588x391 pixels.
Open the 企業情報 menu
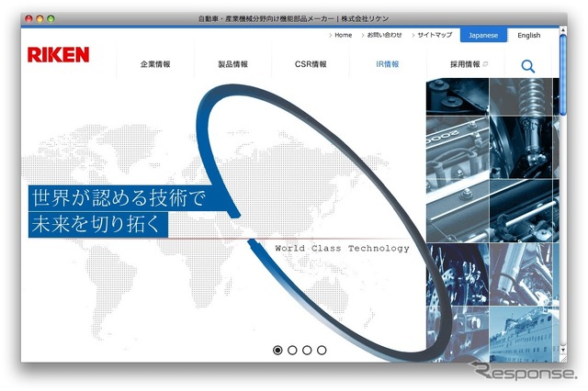(x=155, y=64)
